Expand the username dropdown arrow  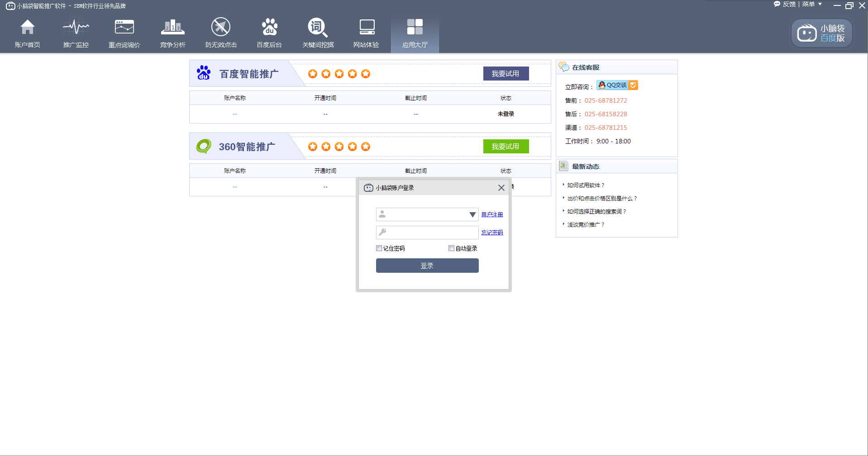tap(472, 214)
